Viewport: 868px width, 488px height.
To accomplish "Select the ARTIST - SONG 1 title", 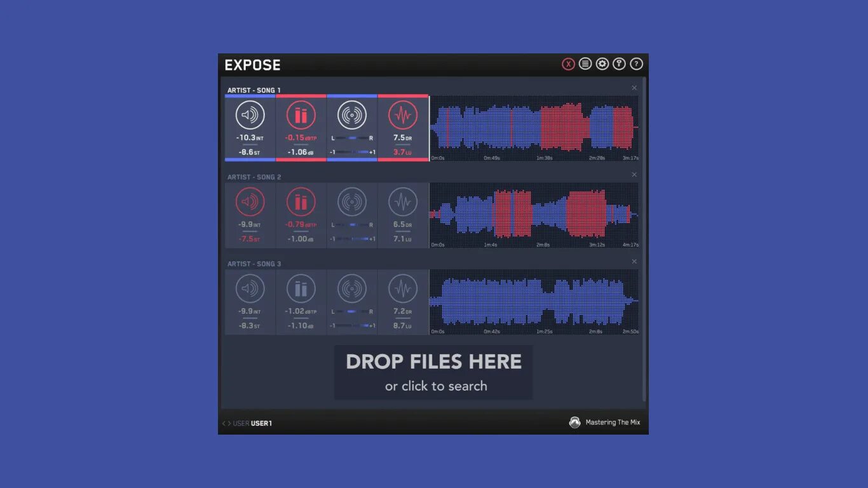I will (254, 90).
